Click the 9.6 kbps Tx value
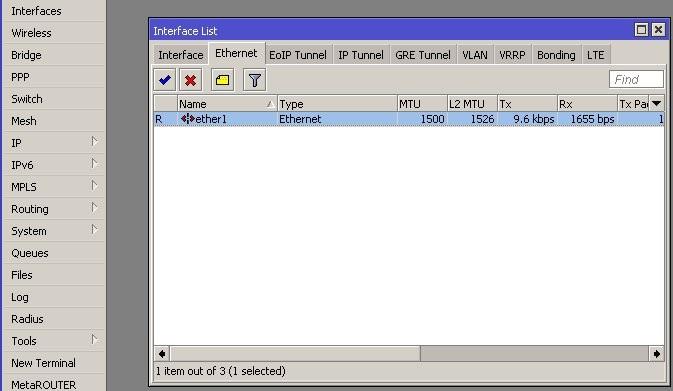The height and width of the screenshot is (391, 673). [x=534, y=119]
